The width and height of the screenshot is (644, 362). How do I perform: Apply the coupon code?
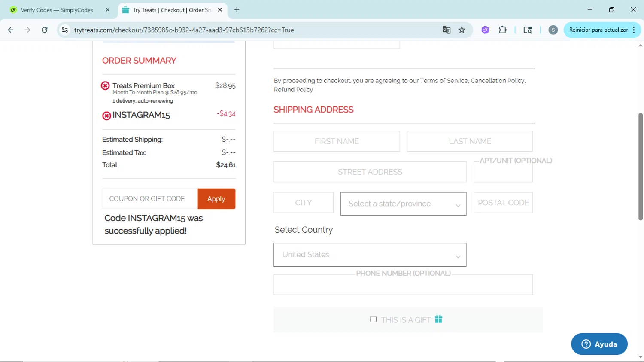[x=216, y=199]
